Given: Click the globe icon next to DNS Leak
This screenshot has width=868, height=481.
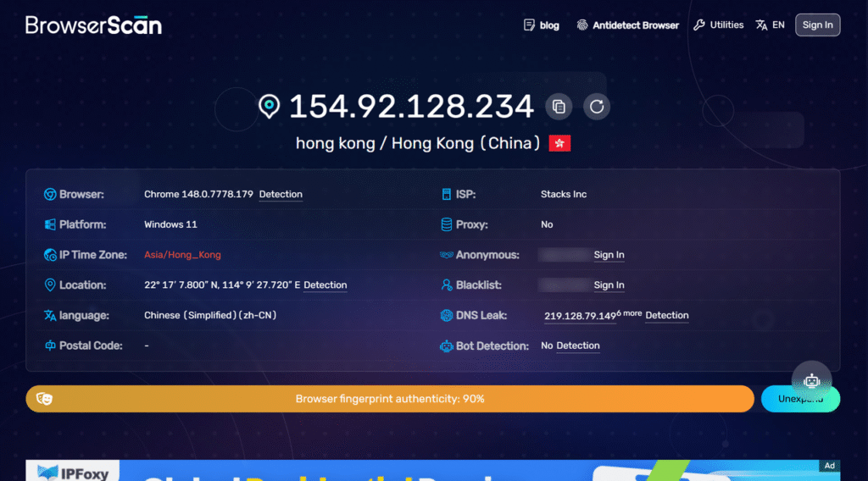Looking at the screenshot, I should [446, 315].
